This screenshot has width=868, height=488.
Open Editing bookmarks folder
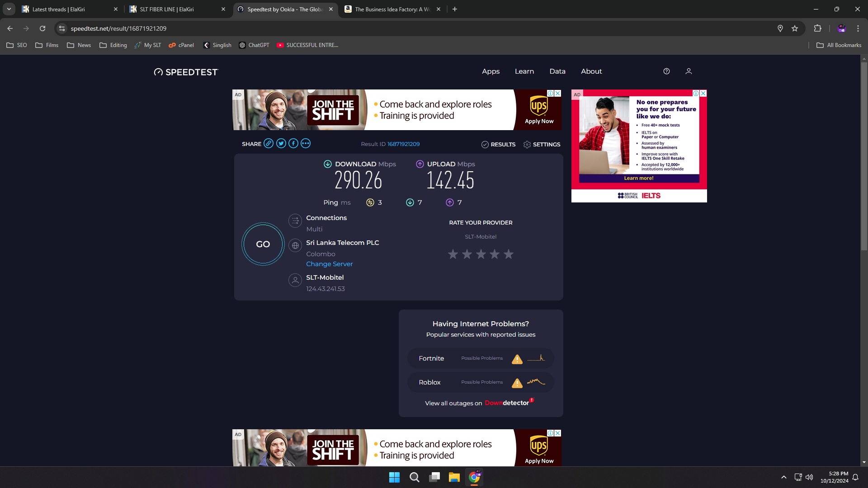[113, 45]
